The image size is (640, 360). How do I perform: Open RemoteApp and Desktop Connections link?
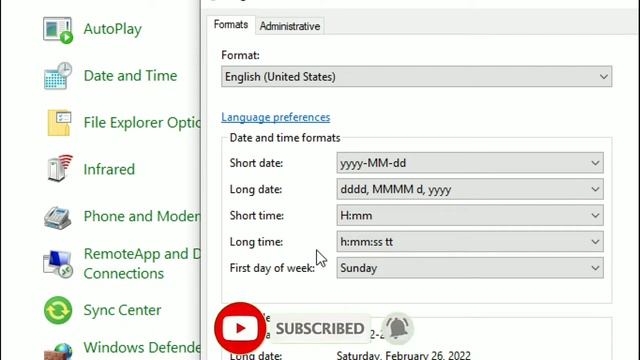(142, 263)
